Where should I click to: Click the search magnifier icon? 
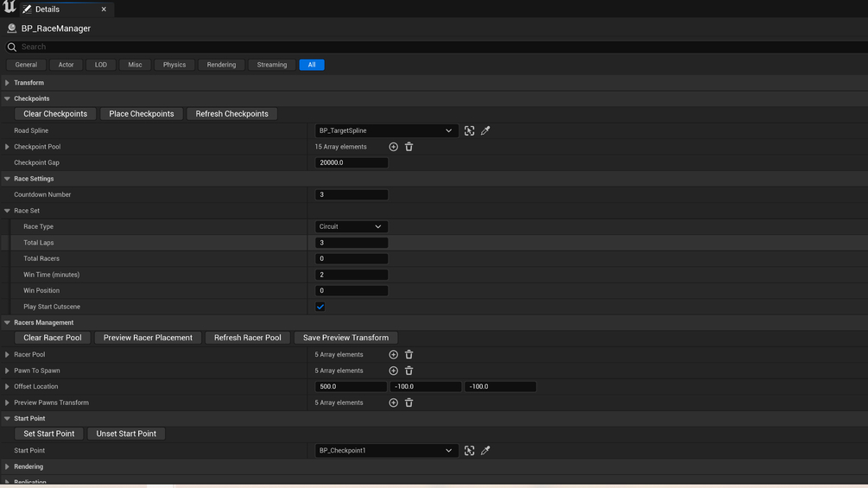[11, 47]
